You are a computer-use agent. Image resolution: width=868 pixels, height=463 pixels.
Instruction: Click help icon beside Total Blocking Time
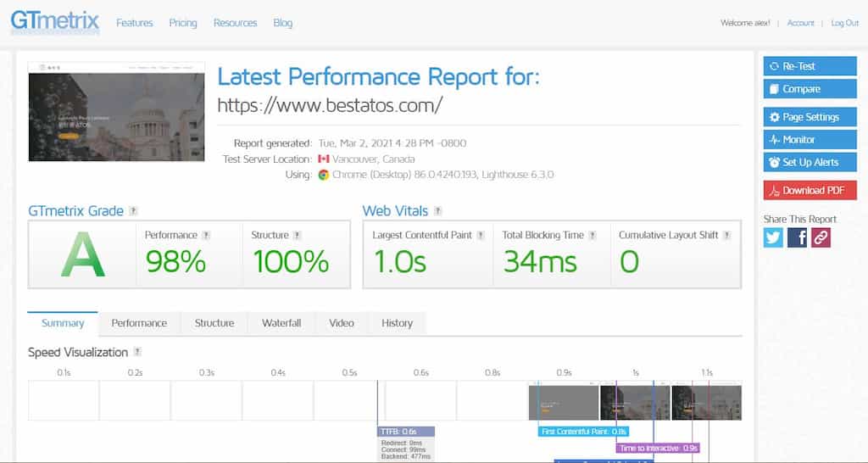click(593, 236)
